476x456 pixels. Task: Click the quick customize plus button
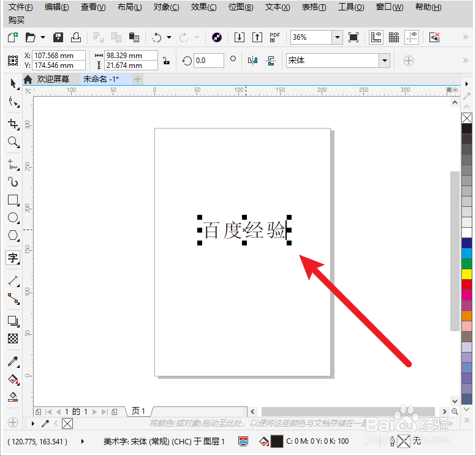click(x=408, y=61)
